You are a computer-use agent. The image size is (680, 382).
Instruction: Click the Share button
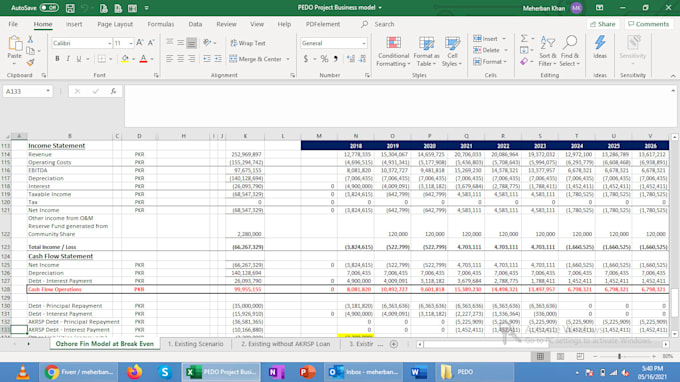603,24
